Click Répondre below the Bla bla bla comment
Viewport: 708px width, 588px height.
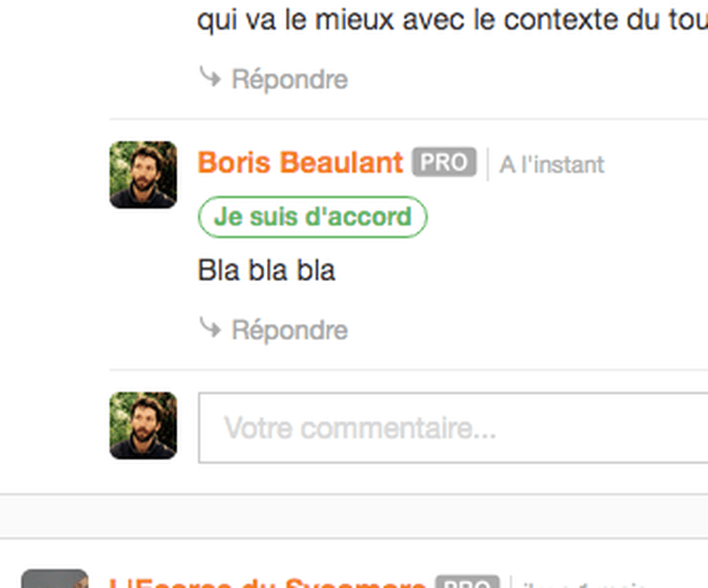click(290, 330)
